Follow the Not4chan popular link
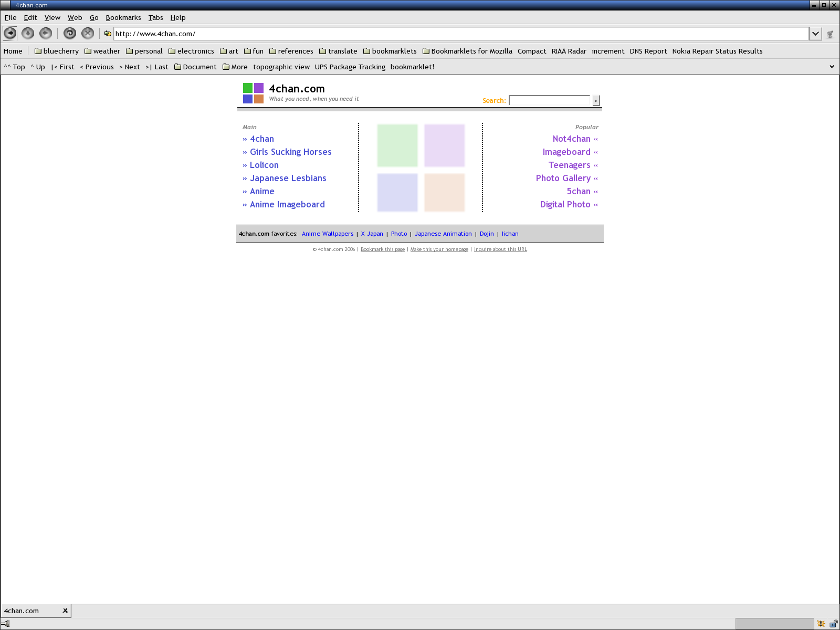 tap(571, 139)
